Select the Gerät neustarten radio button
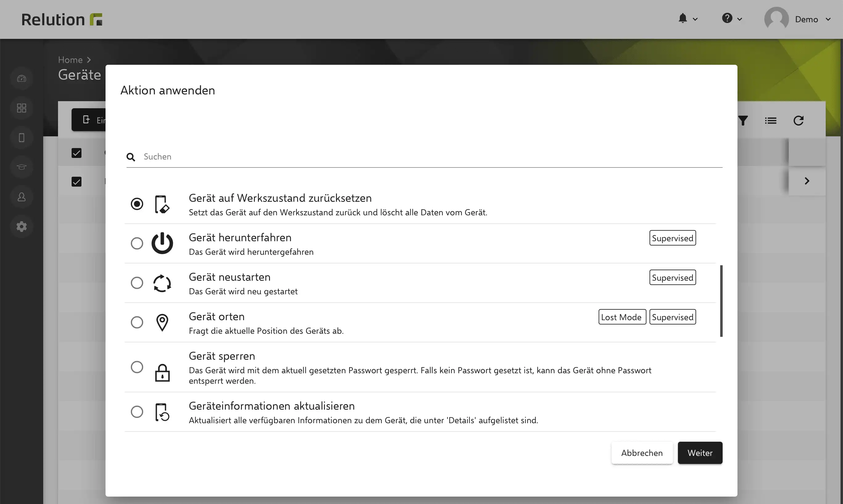 [x=137, y=283]
